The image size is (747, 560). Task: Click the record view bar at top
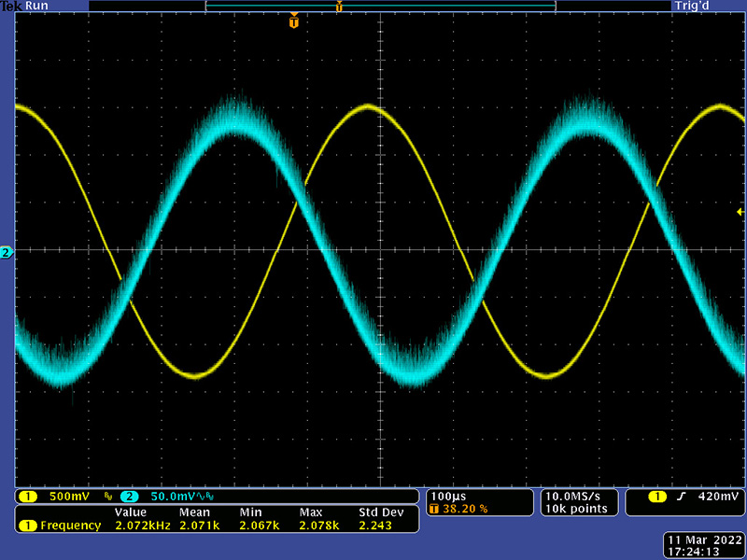(x=380, y=7)
